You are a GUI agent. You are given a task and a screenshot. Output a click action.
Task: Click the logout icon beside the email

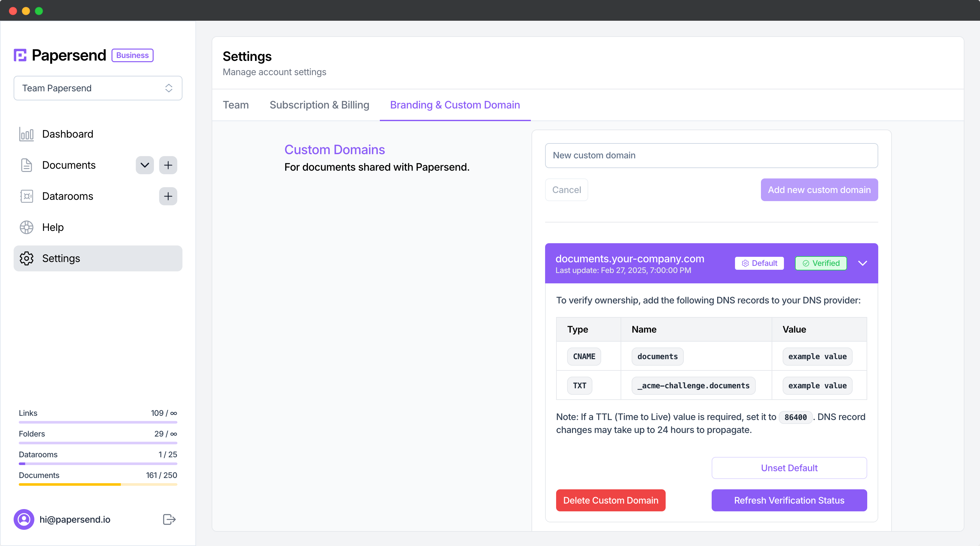[169, 519]
